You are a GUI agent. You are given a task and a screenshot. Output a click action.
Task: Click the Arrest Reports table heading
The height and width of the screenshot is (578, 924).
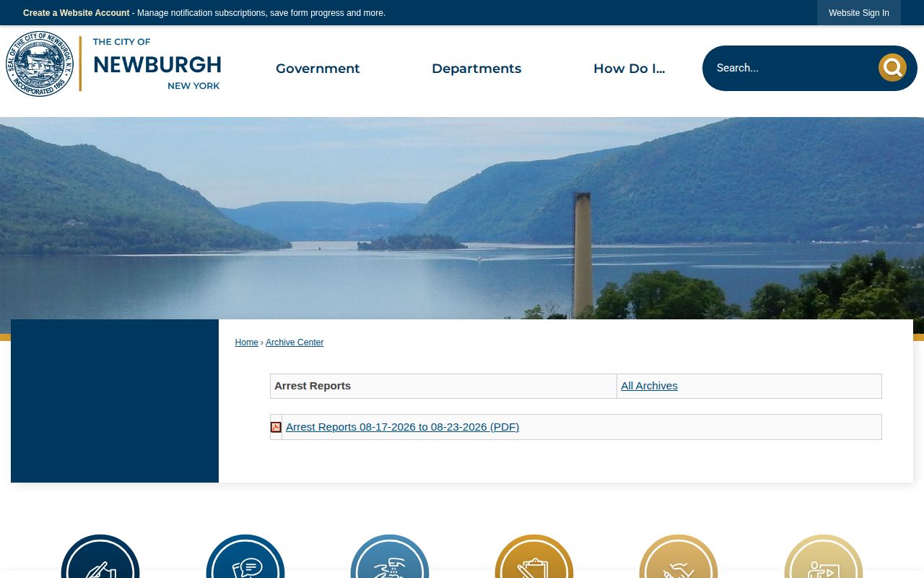pyautogui.click(x=313, y=386)
